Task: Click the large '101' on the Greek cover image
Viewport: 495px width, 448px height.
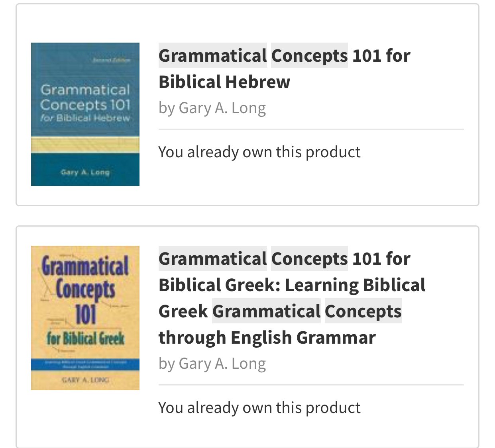Action: point(86,314)
